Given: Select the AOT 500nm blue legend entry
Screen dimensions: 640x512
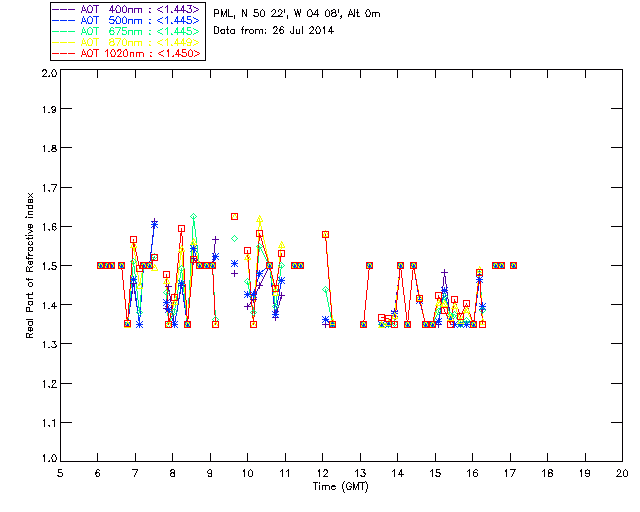Looking at the screenshot, I should (x=127, y=20).
